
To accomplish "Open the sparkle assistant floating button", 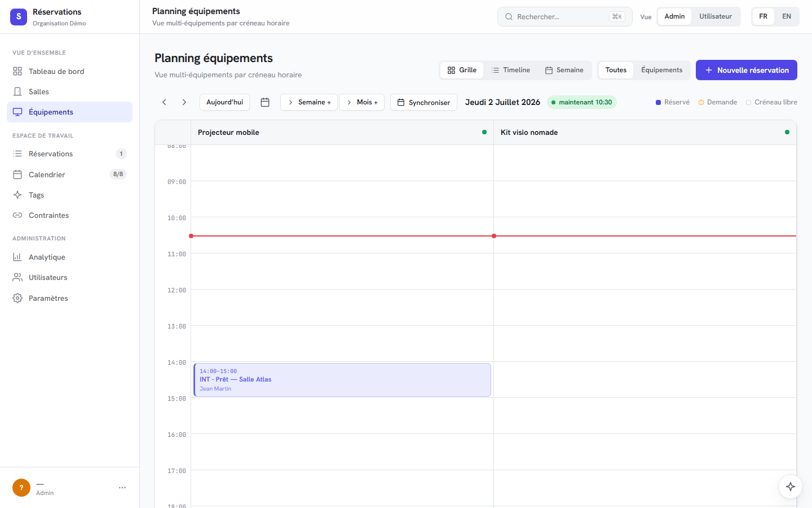I will tap(791, 487).
